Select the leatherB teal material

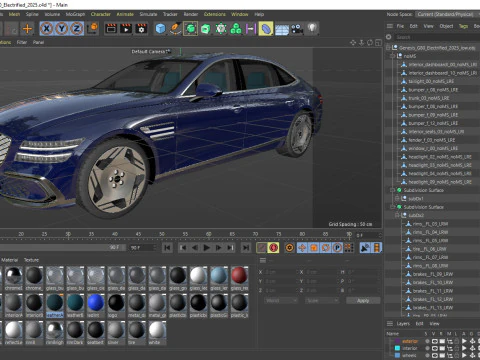click(x=75, y=303)
